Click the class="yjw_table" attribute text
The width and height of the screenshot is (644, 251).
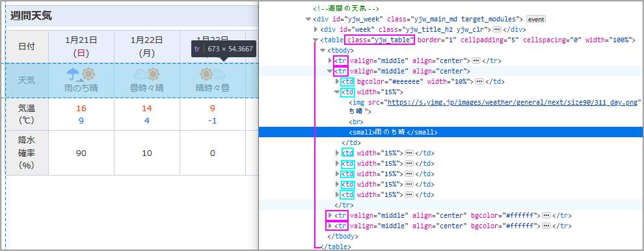(381, 40)
